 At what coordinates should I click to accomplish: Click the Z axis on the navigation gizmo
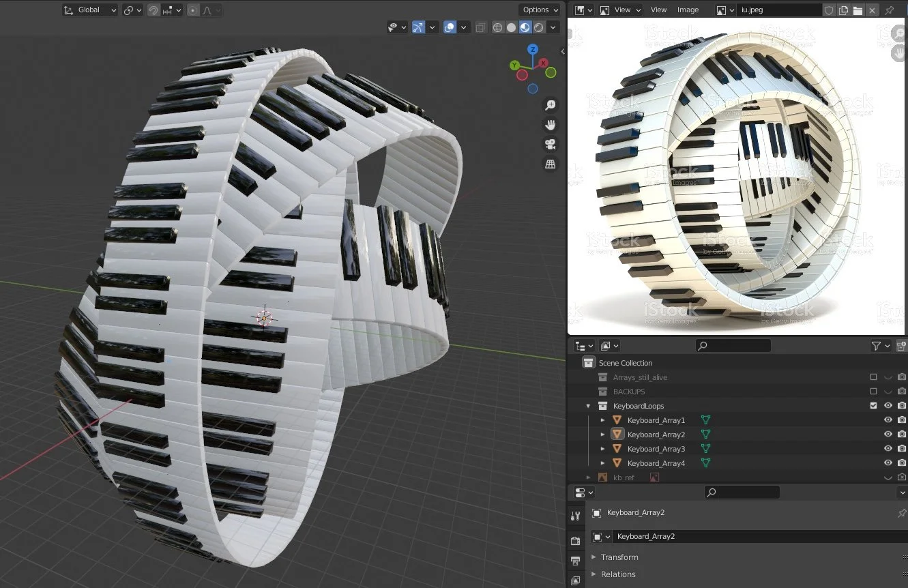532,50
